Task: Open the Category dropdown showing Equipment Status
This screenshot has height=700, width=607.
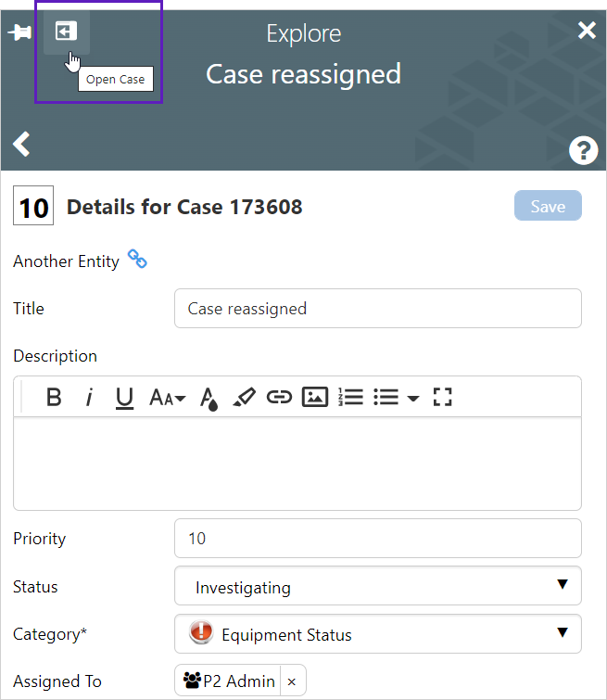Action: (377, 634)
